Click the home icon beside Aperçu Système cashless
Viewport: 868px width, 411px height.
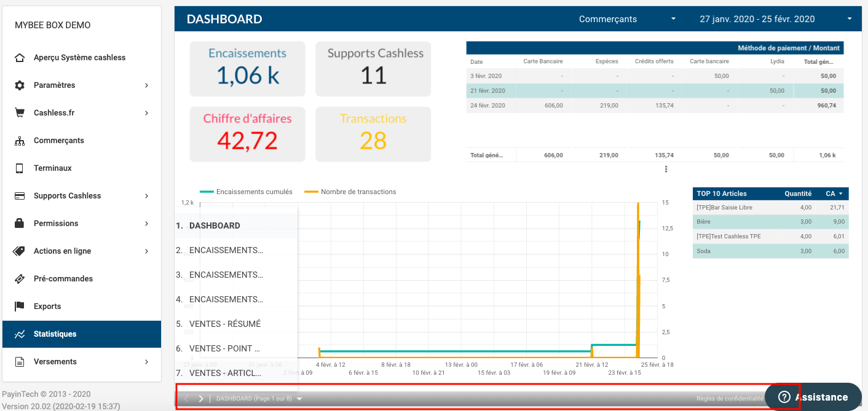pyautogui.click(x=20, y=58)
